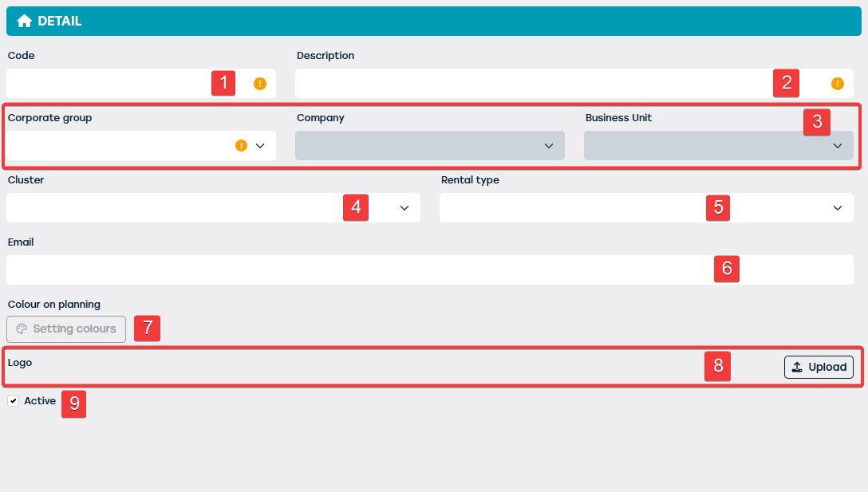Open the Company dropdown
This screenshot has width=868, height=492.
(429, 146)
